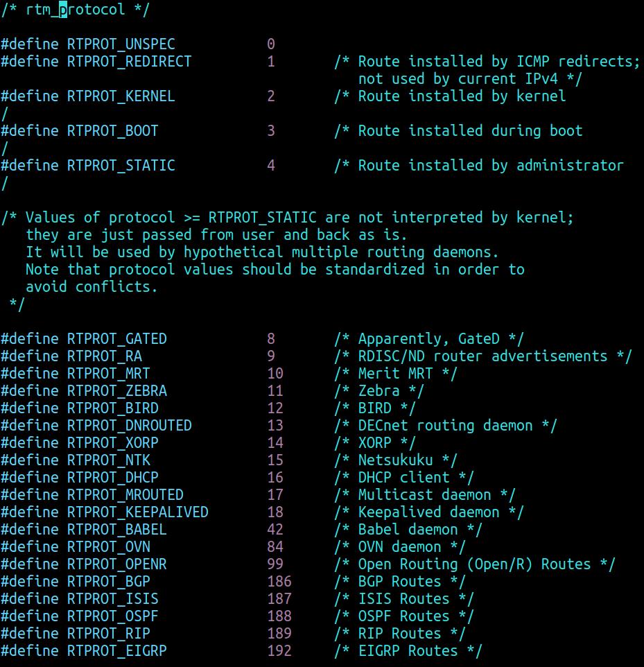
Task: Place cursor on RTPROT_REDIRECT identifier
Action: click(x=129, y=62)
